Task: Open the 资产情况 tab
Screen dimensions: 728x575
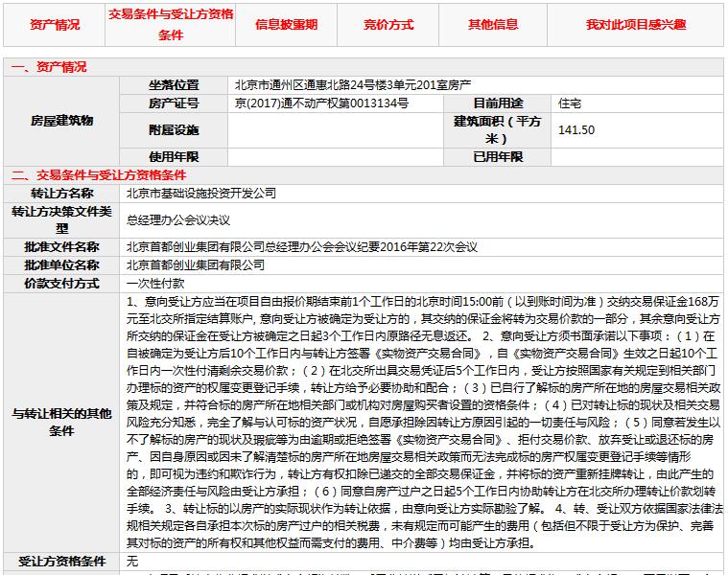Action: tap(55, 25)
